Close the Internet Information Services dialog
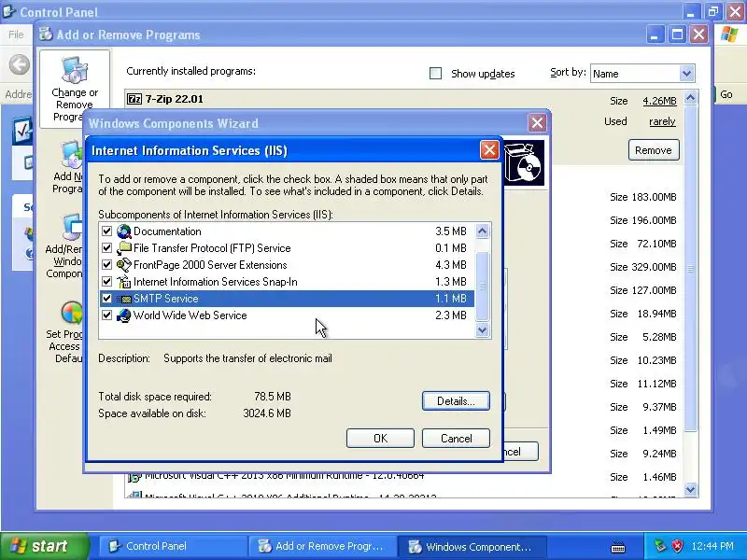Image resolution: width=747 pixels, height=560 pixels. click(x=489, y=150)
